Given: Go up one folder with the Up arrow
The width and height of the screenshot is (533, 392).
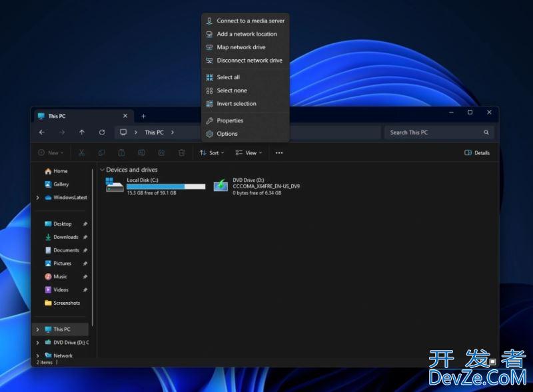Looking at the screenshot, I should (x=82, y=132).
